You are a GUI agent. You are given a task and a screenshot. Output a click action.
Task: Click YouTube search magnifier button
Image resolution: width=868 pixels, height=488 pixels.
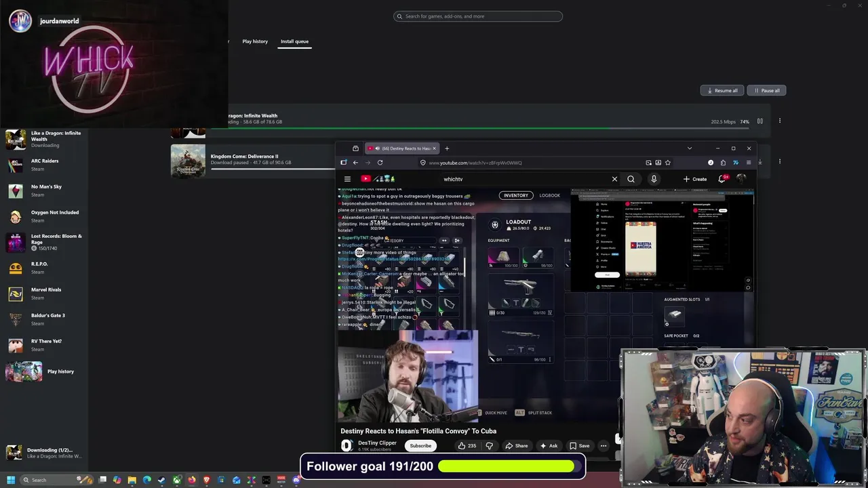[x=631, y=179]
